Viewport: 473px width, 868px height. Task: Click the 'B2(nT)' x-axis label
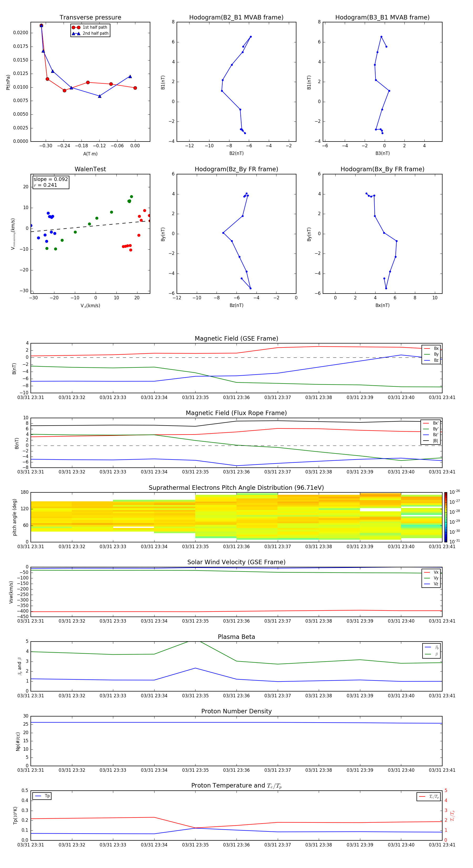pos(236,153)
